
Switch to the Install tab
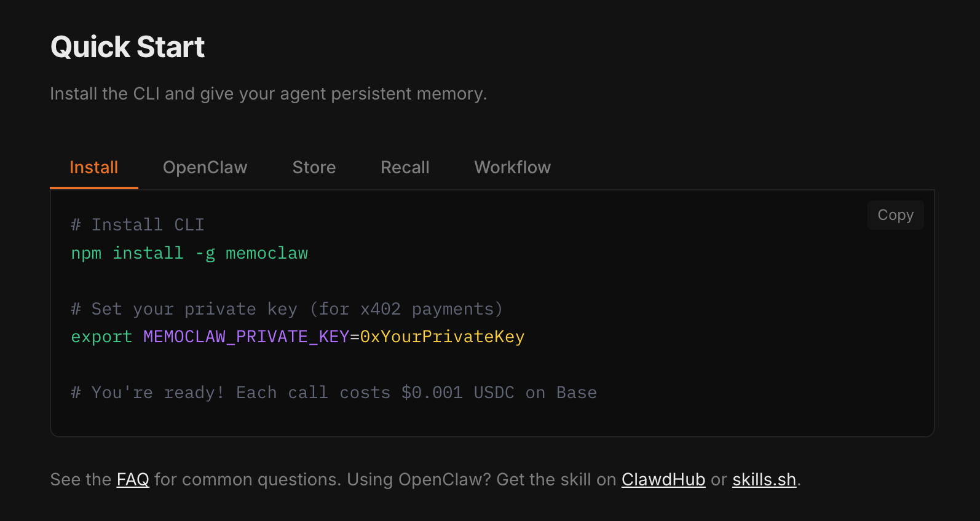pyautogui.click(x=93, y=168)
